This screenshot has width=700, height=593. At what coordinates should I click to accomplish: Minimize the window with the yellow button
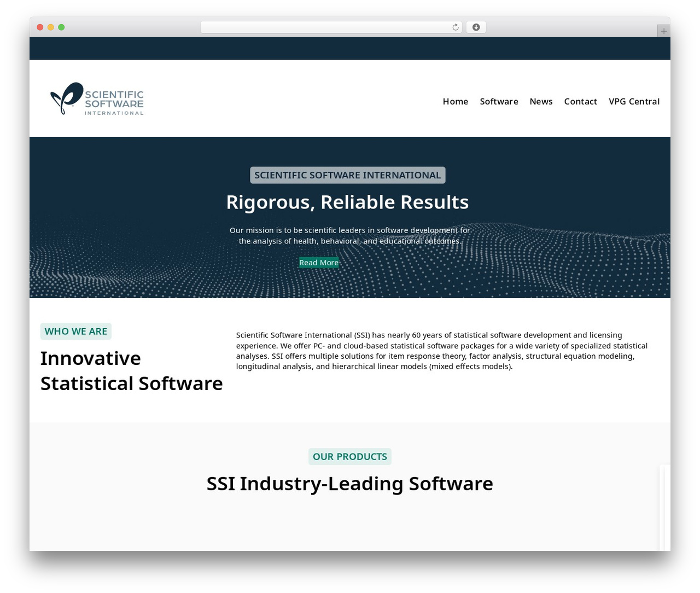(x=50, y=27)
